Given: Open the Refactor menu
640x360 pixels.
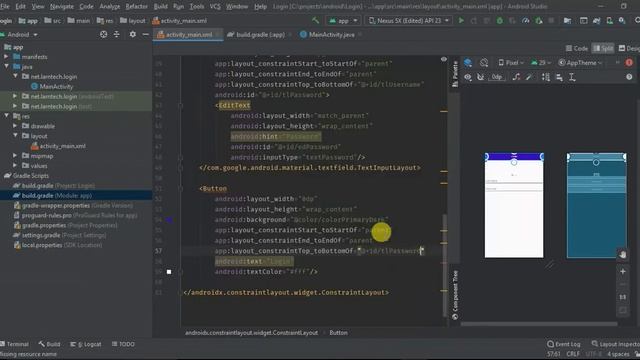Looking at the screenshot, I should click(x=136, y=7).
